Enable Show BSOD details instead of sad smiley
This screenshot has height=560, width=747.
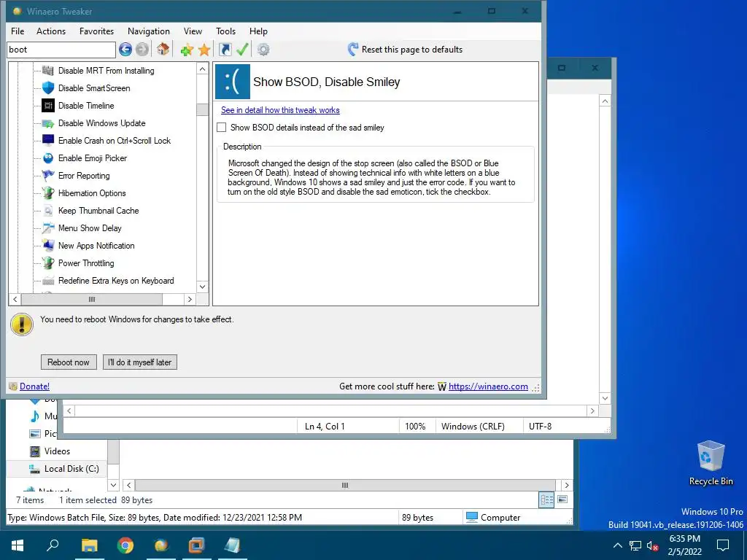click(x=222, y=128)
